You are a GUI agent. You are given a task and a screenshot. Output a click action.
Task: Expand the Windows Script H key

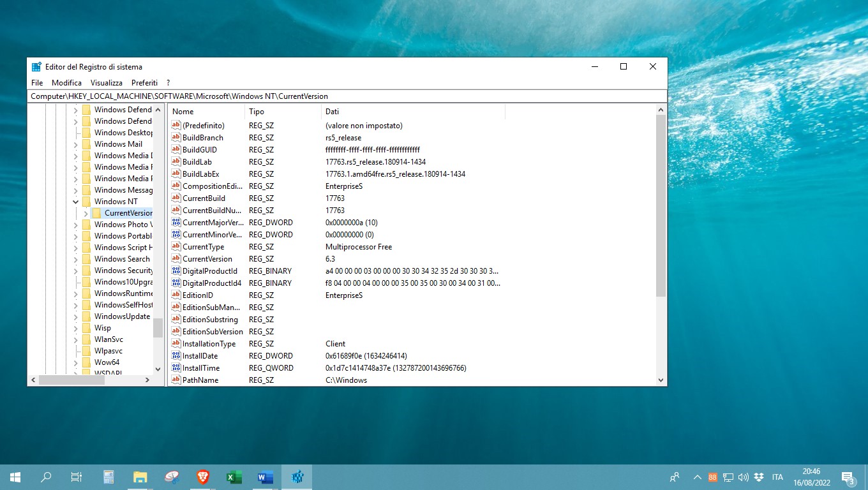[75, 248]
